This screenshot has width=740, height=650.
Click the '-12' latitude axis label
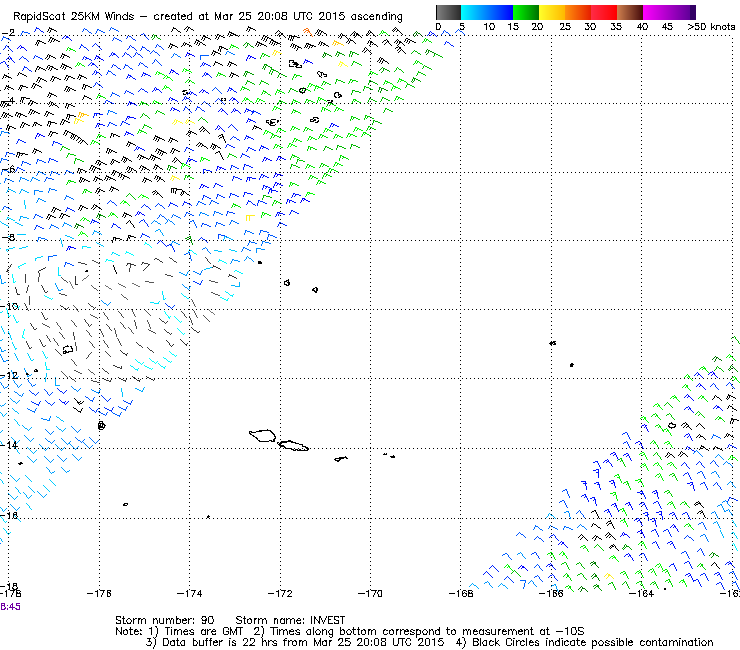9,376
